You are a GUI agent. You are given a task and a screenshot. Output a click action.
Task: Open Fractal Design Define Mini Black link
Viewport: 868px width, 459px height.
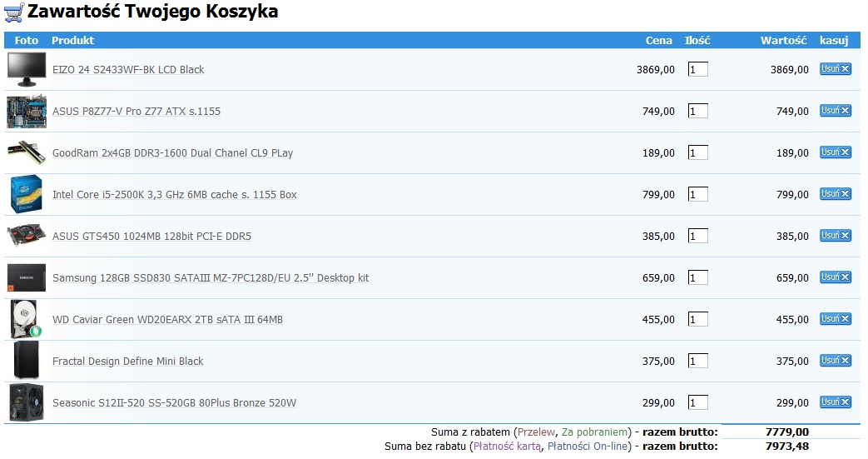[128, 362]
